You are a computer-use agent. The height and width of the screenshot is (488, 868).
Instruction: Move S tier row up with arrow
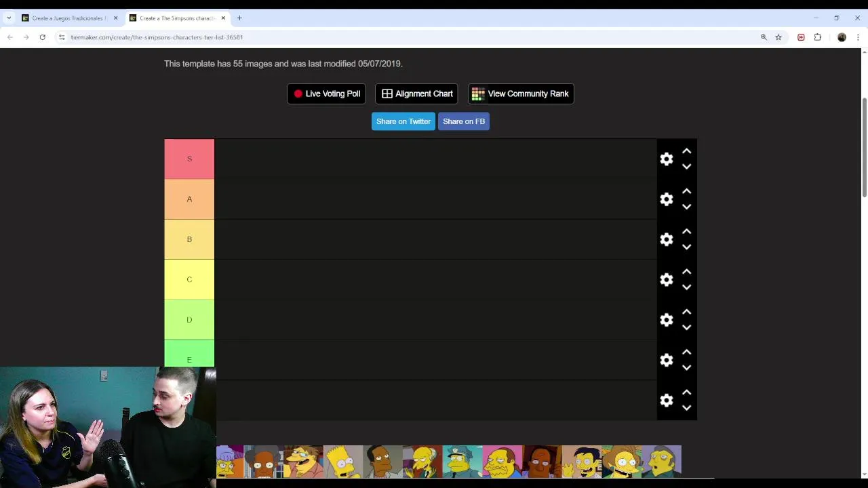tap(686, 151)
